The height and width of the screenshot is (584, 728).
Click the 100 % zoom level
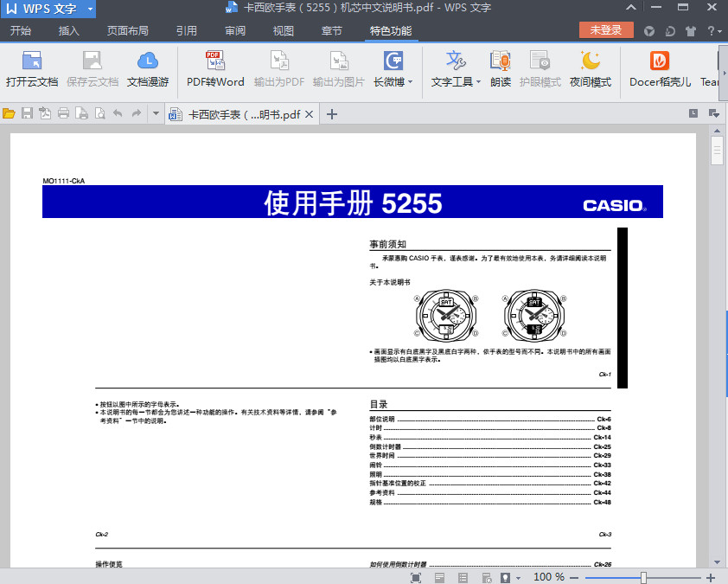tap(549, 577)
